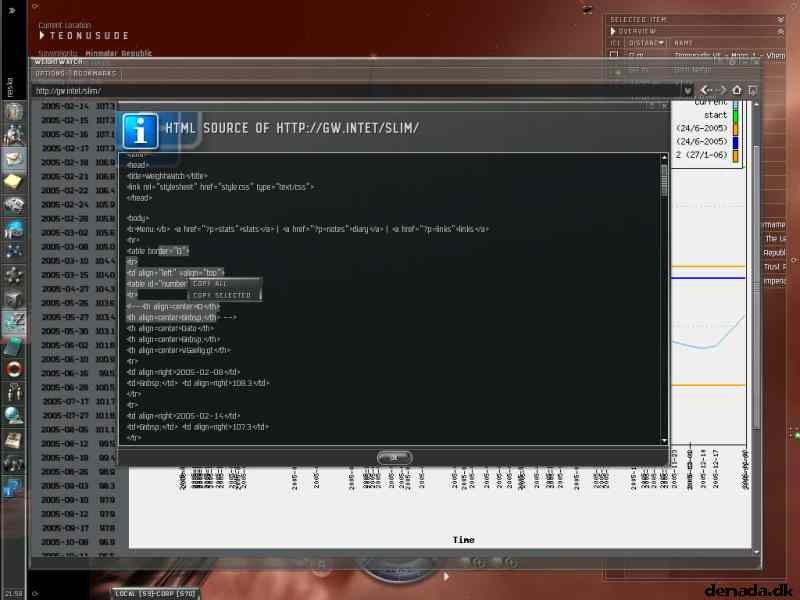The image size is (800, 600).
Task: Click the source line 'td align=right 2005-02-08'
Action: coord(183,372)
